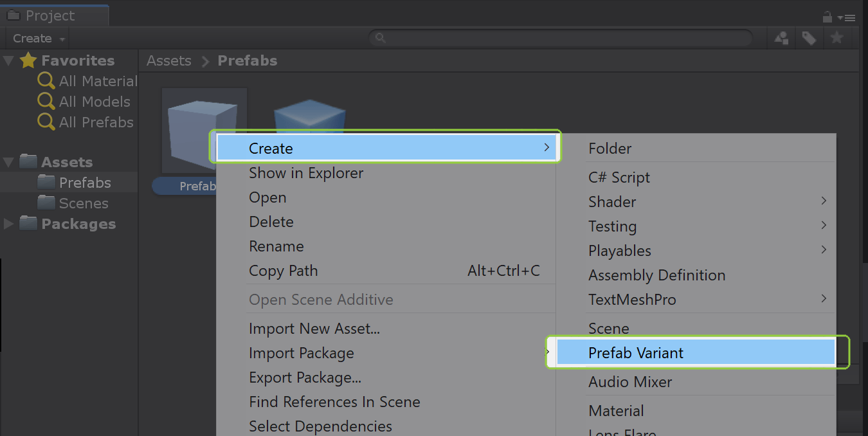The width and height of the screenshot is (868, 436).
Task: Open the Project panel options menu
Action: (x=849, y=18)
